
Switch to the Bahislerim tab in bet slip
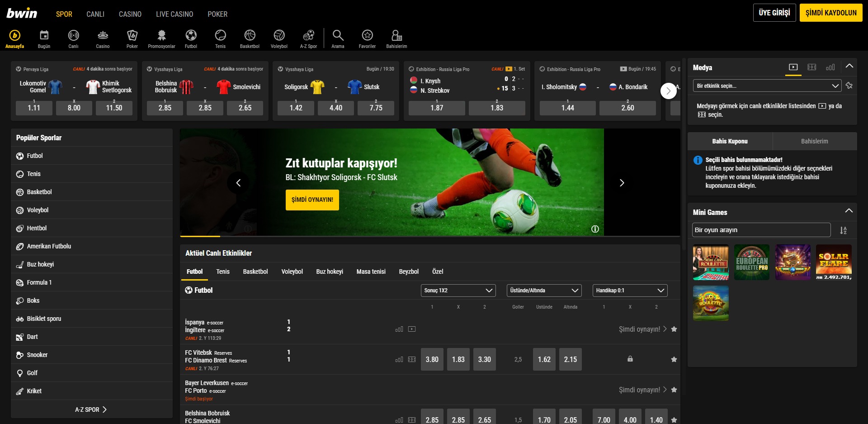pos(815,141)
